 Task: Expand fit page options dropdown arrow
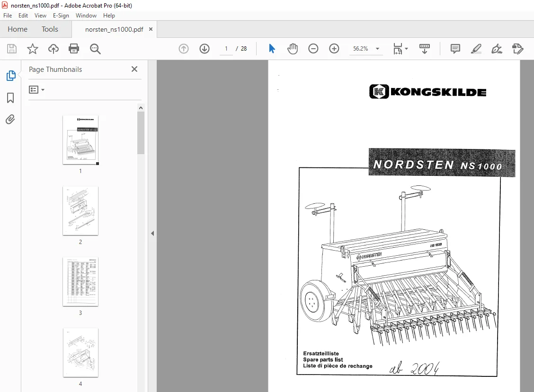(406, 49)
